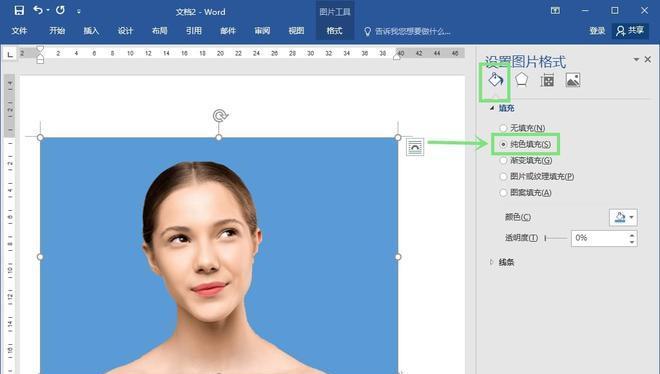The image size is (660, 374).
Task: Close the 设置图片格式 pane
Action: [648, 60]
